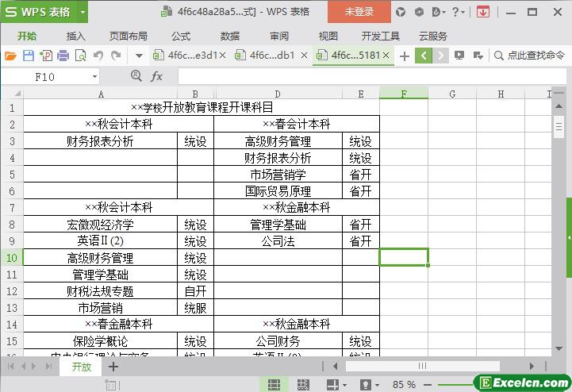
Task: Switch to page break preview icon
Action: point(303,384)
